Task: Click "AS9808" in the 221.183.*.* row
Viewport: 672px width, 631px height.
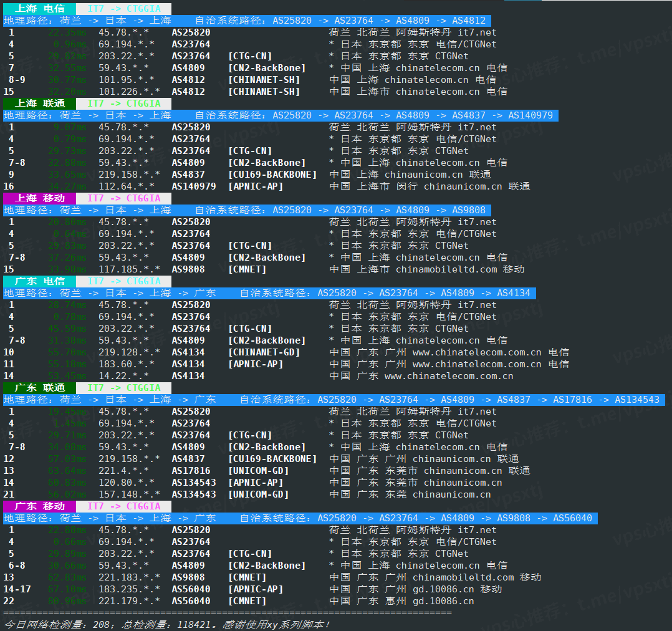Action: 188,577
